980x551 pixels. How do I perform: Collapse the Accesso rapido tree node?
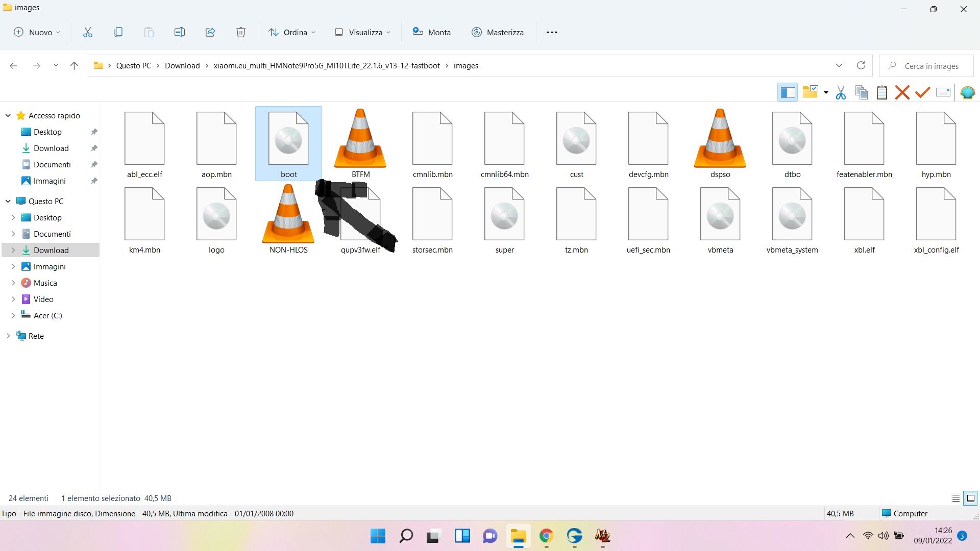[8, 116]
